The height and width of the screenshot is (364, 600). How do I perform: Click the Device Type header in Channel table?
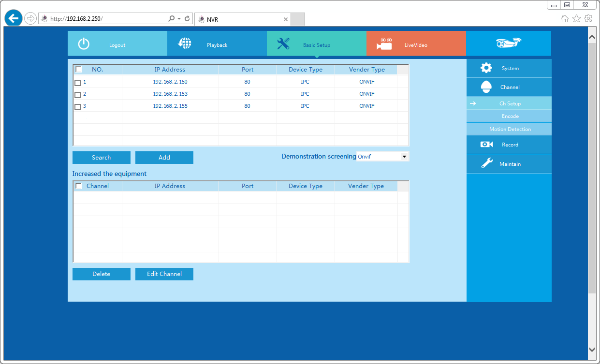[x=306, y=186]
